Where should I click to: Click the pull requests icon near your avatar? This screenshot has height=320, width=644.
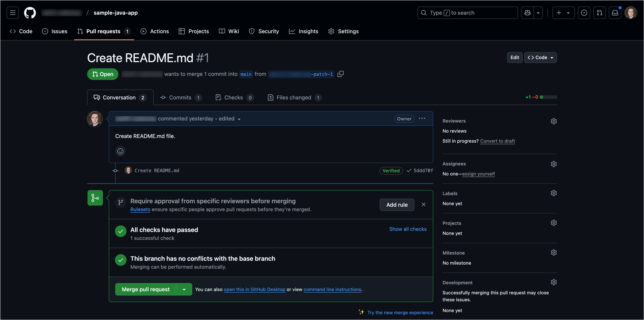pyautogui.click(x=600, y=13)
